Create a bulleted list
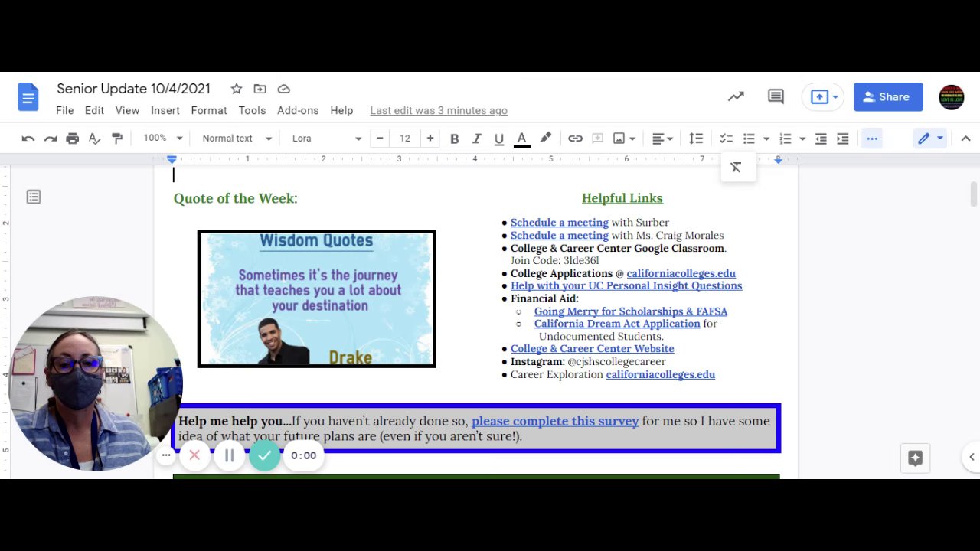980x551 pixels. [749, 139]
